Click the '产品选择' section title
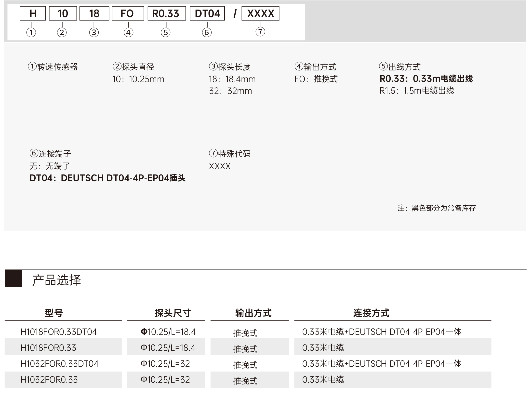532x398 pixels. [56, 280]
